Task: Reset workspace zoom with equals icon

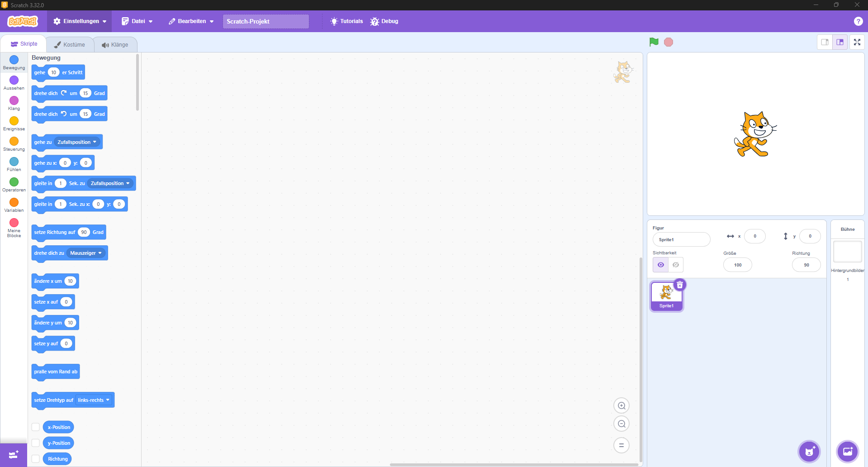Action: point(621,445)
